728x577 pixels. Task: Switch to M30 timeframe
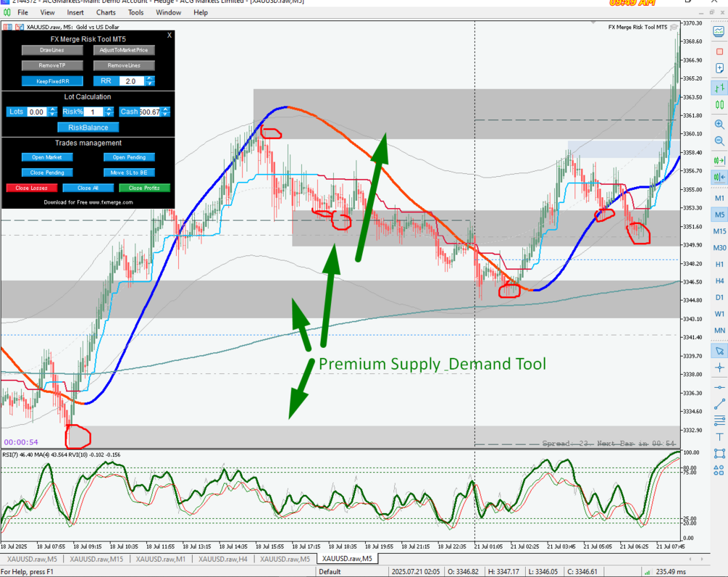pos(719,248)
